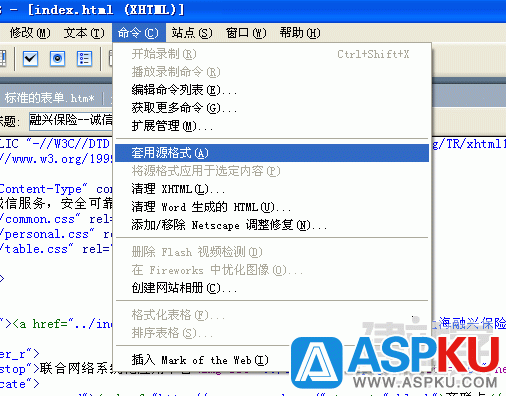Open the 站点(S) menu

pyautogui.click(x=192, y=33)
